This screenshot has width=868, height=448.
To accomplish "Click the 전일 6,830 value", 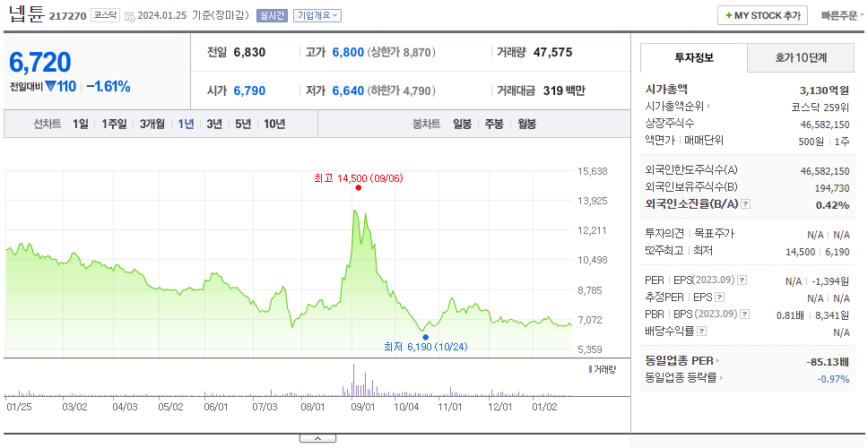I will click(x=249, y=53).
